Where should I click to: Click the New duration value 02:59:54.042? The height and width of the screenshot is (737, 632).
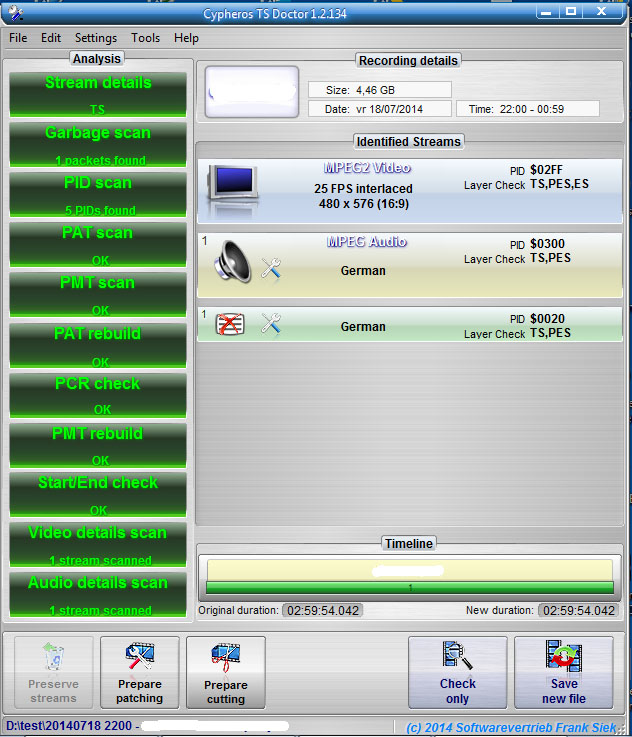pos(579,610)
